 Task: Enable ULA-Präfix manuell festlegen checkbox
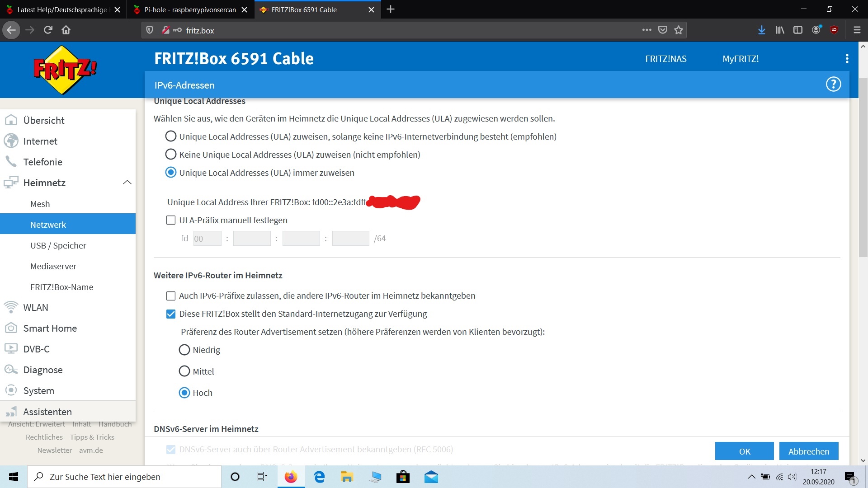pyautogui.click(x=170, y=220)
